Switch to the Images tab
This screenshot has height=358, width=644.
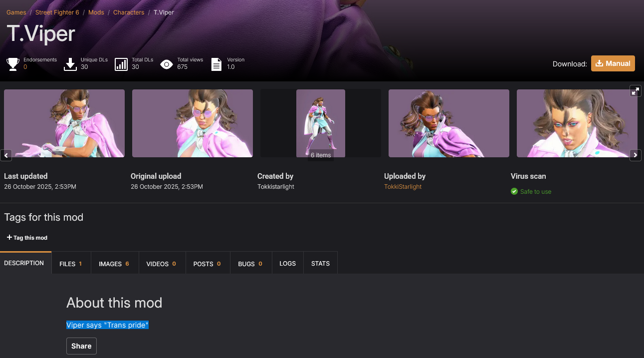(x=114, y=264)
